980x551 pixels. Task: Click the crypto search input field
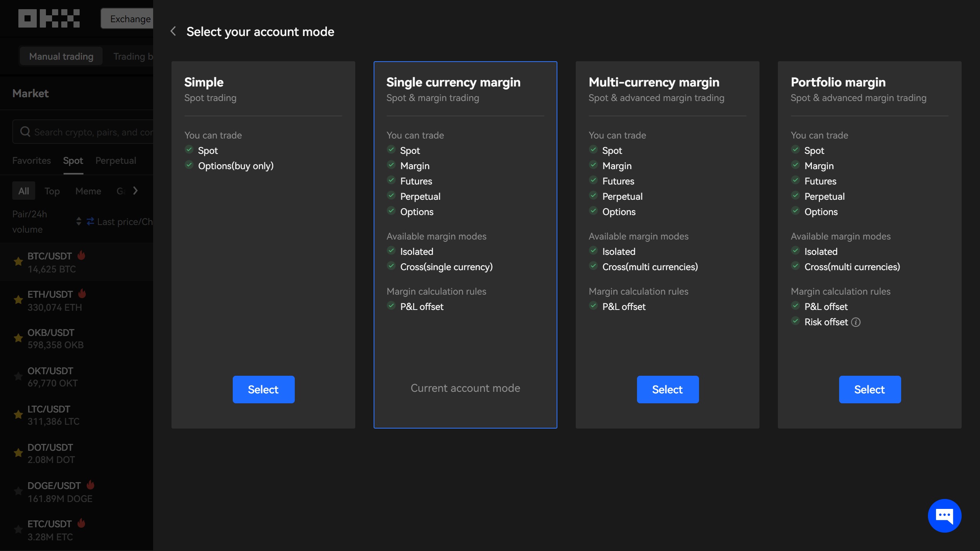(x=92, y=132)
